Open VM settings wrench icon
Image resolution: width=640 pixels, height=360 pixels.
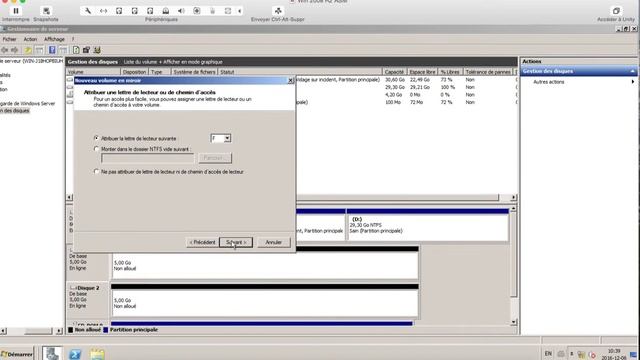coord(88,11)
